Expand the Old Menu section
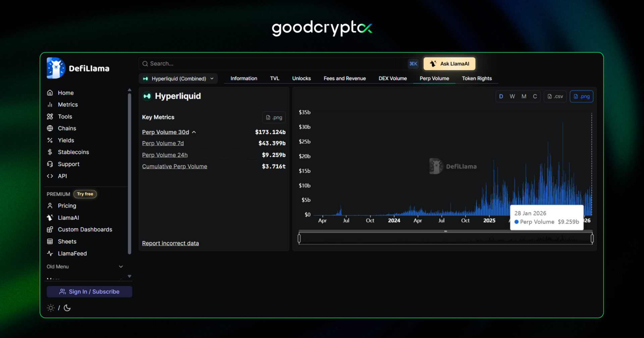 pos(121,266)
